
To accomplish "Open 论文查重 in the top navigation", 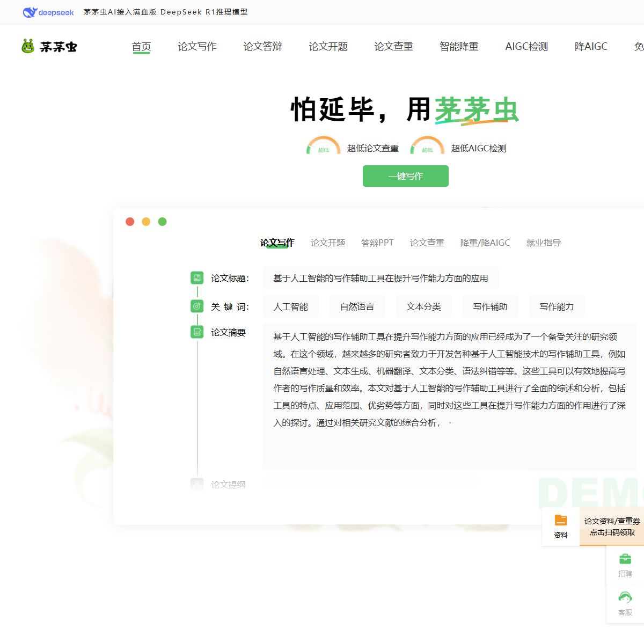I will (394, 47).
